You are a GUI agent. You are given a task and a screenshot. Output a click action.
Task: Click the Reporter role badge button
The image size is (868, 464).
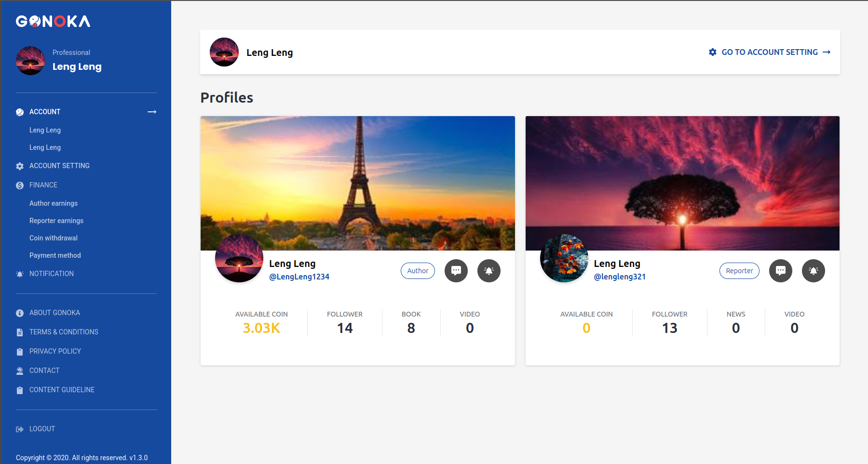coord(739,271)
